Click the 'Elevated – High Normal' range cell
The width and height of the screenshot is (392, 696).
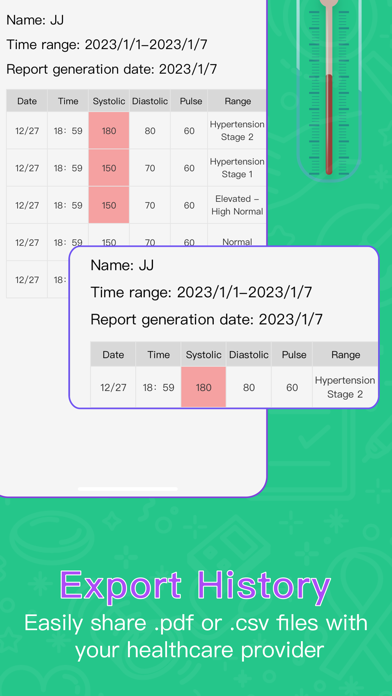tap(237, 206)
